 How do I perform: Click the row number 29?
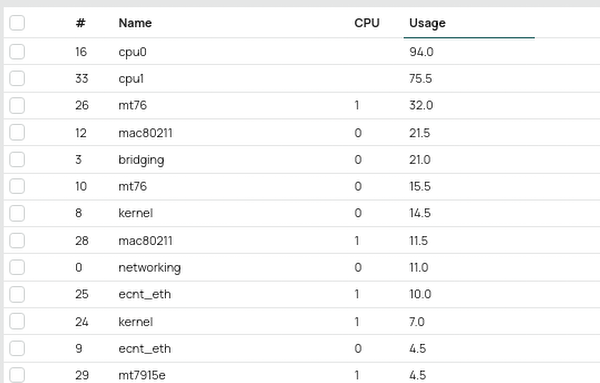(x=82, y=375)
